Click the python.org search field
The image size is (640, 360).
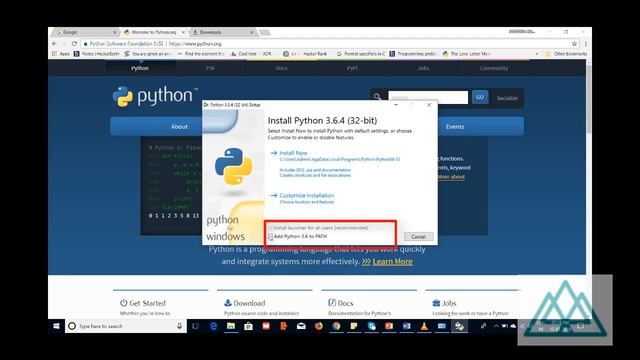coord(428,98)
